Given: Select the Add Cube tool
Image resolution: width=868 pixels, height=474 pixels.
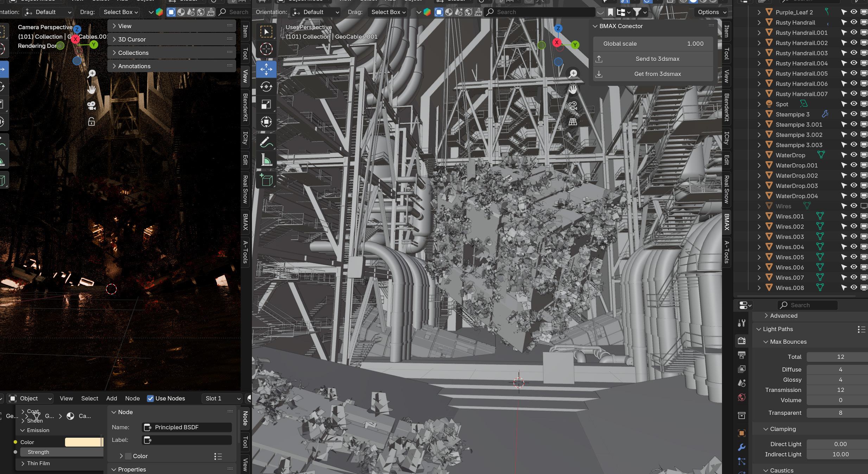Looking at the screenshot, I should click(266, 180).
